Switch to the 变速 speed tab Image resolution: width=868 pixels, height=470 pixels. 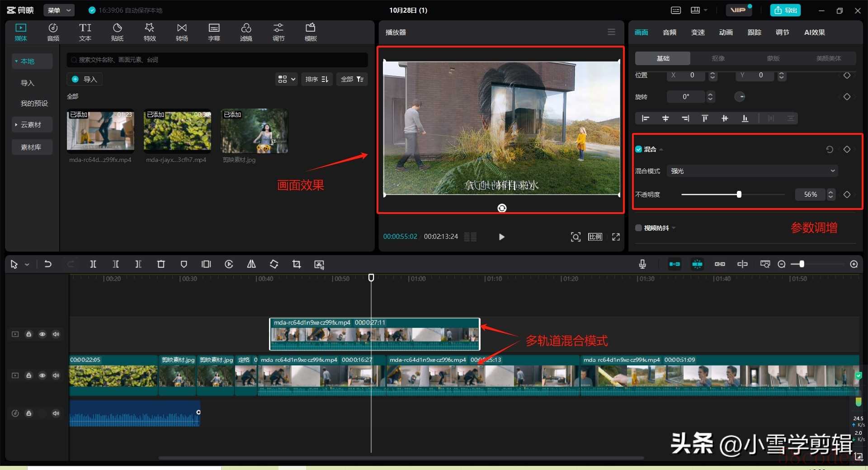click(x=698, y=32)
